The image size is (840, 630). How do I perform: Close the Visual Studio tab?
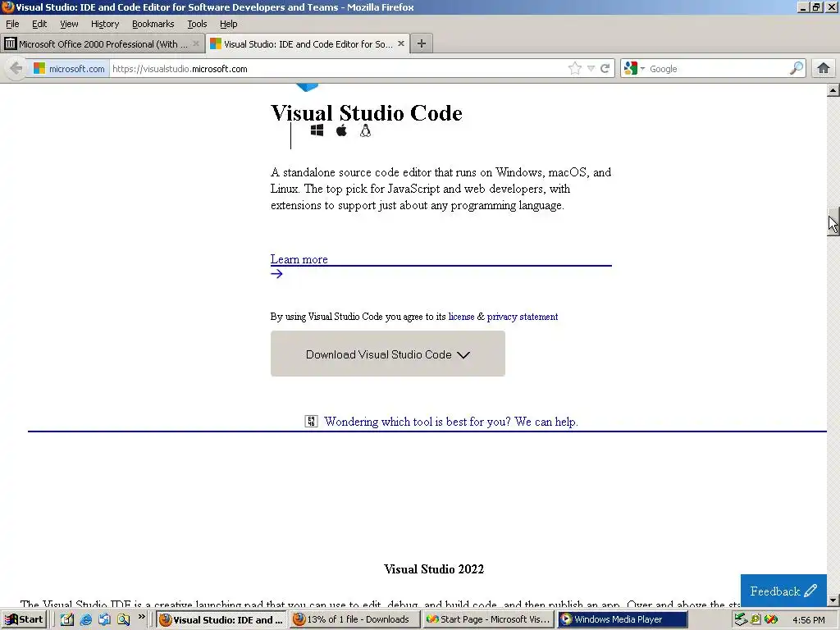coord(400,44)
